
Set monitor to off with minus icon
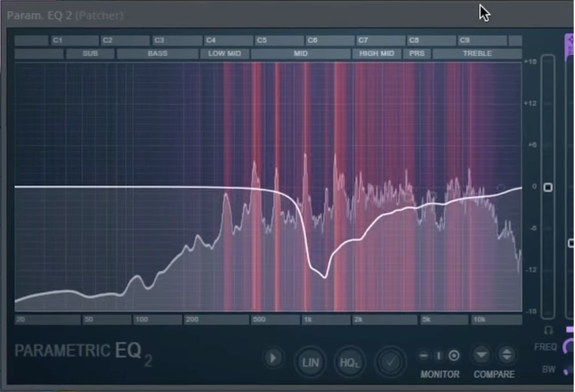pos(424,356)
